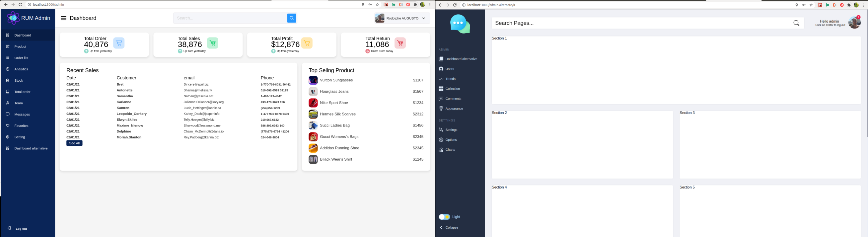868x237 pixels.
Task: Click the Total Return red cart icon
Action: tap(400, 43)
